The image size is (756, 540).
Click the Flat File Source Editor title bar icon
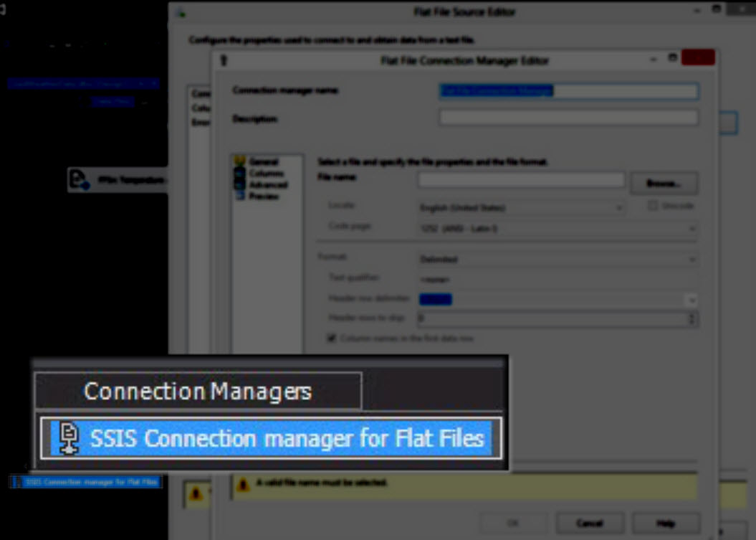[182, 13]
